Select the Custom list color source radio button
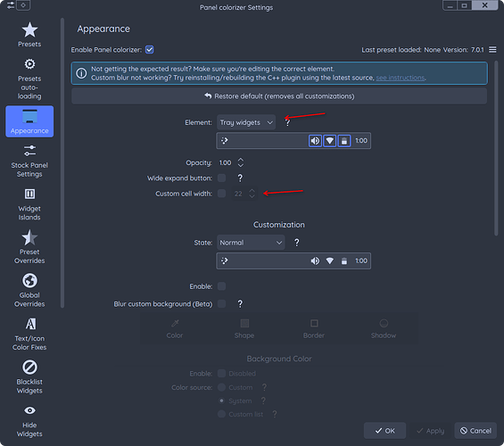Viewport: 504px width, 446px height. [221, 414]
